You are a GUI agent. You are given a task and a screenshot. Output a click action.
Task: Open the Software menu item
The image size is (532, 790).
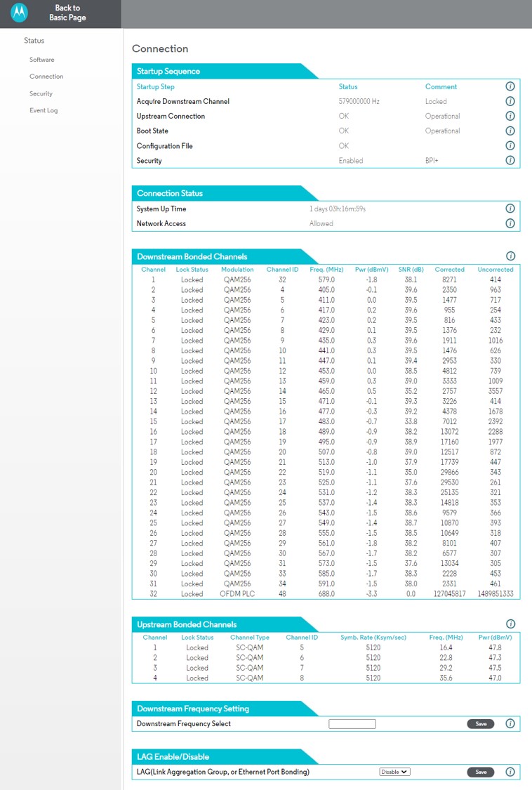42,60
